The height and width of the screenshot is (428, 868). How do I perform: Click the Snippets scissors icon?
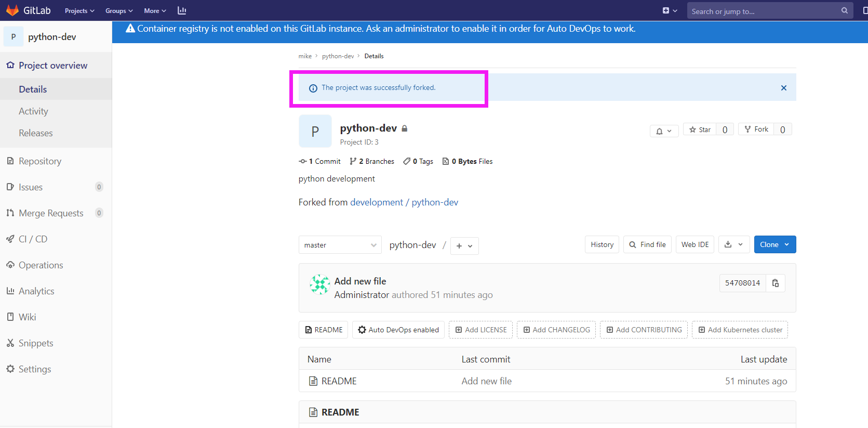(x=10, y=343)
